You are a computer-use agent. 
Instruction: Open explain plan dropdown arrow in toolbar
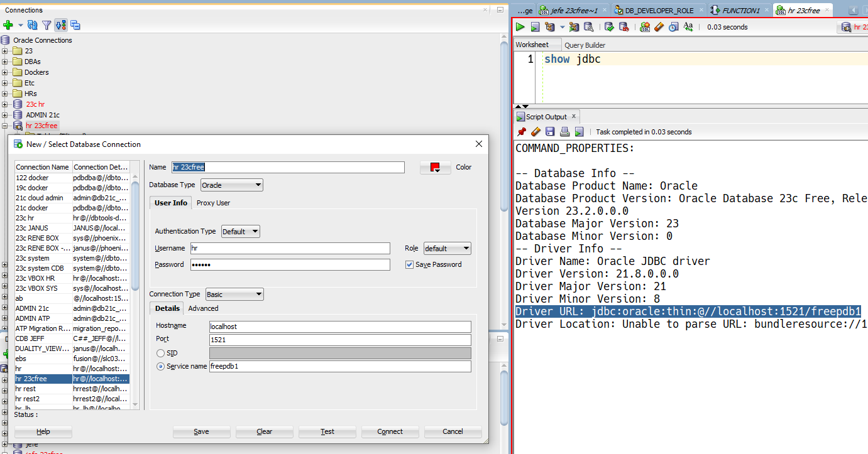[562, 27]
